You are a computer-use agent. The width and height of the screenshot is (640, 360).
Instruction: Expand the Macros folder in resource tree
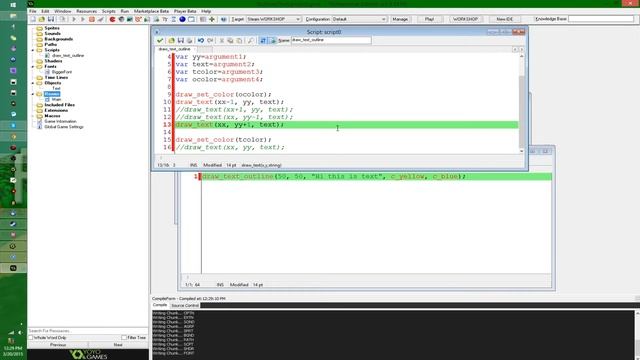tap(33, 116)
